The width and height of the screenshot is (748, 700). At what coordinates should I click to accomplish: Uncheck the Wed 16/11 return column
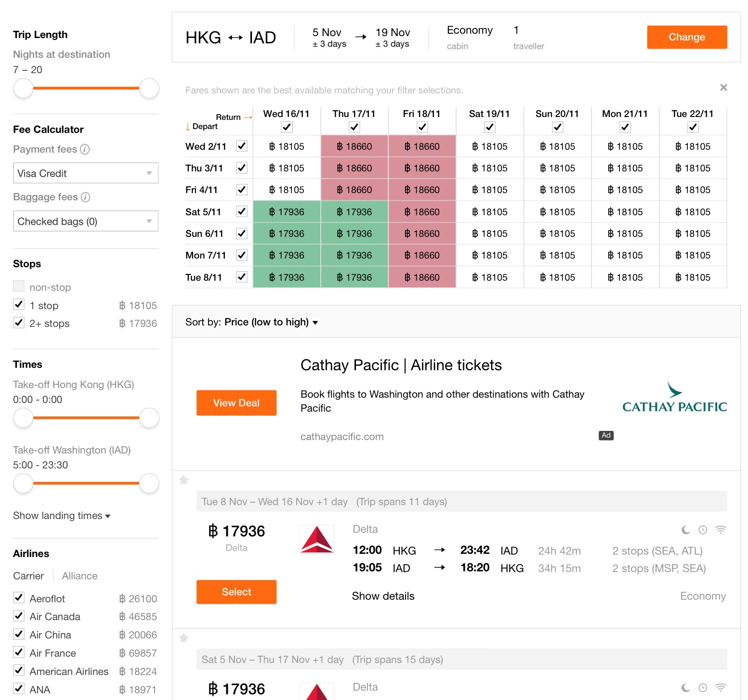[287, 127]
